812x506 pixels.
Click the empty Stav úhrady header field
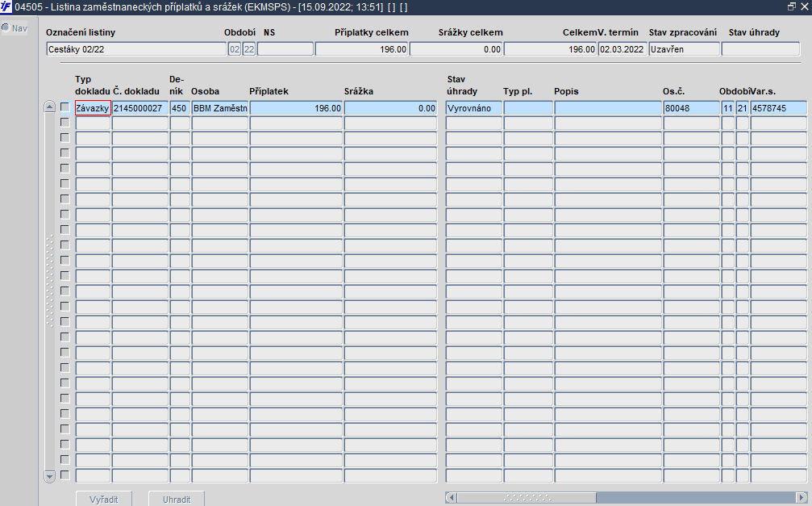pos(760,49)
